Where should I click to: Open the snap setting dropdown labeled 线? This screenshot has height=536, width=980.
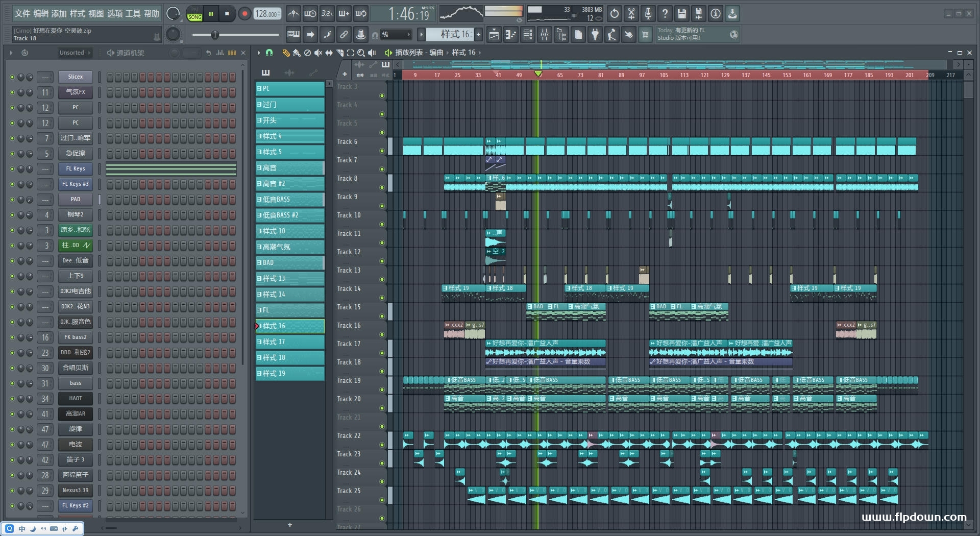396,35
